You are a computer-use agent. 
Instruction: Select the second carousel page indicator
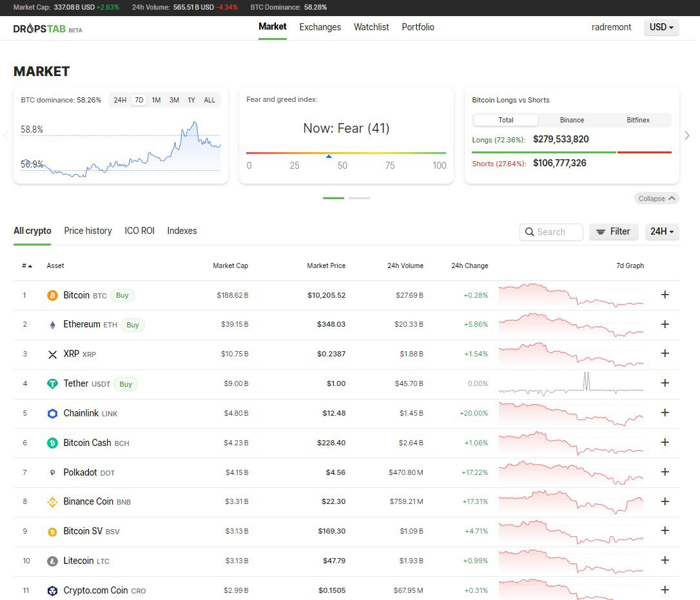[x=360, y=198]
